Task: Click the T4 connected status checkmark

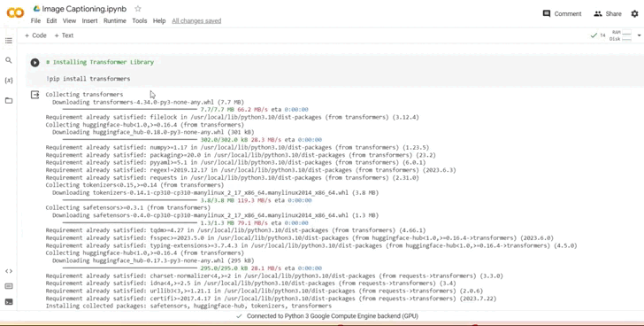Action: pyautogui.click(x=594, y=35)
